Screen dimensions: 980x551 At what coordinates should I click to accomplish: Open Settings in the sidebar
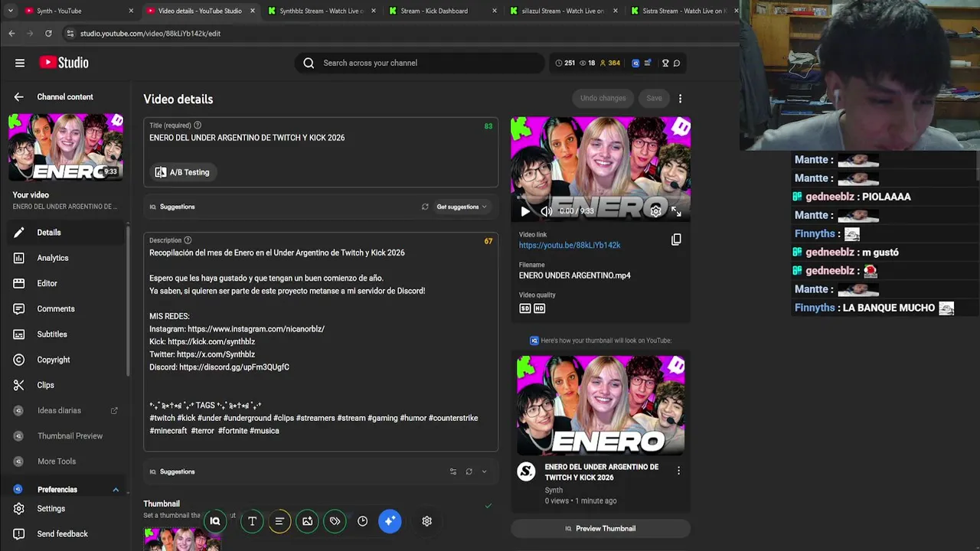(65, 509)
